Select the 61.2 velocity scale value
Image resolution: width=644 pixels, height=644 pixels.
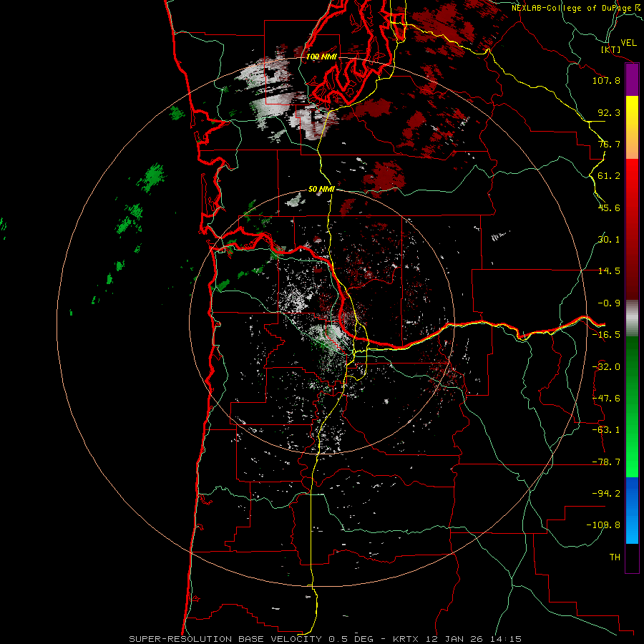tap(609, 176)
